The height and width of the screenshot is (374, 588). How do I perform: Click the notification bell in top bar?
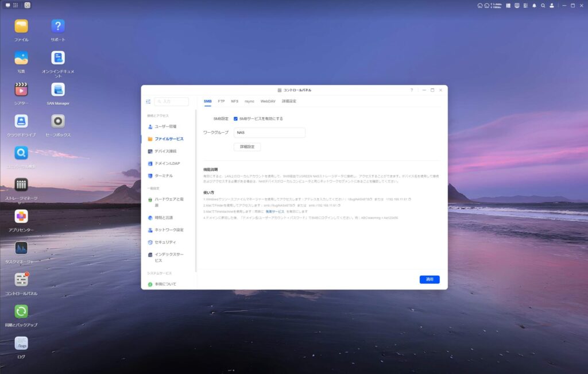coord(534,5)
